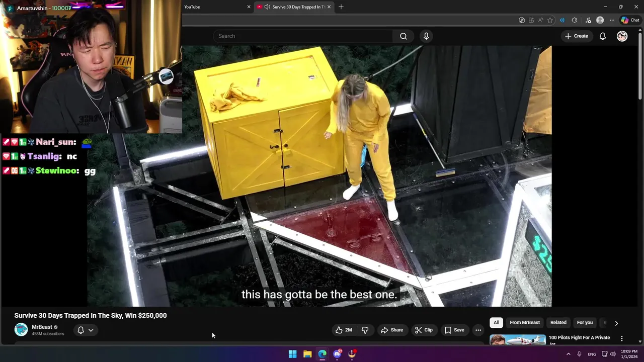Click the blue sound-wave extension icon
Image resolution: width=644 pixels, height=362 pixels.
coord(562,20)
